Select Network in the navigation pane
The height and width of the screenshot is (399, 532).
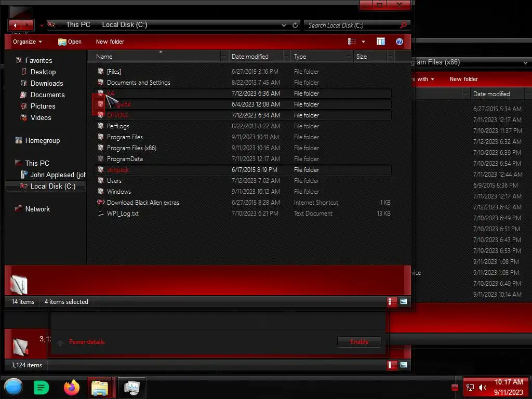point(37,209)
